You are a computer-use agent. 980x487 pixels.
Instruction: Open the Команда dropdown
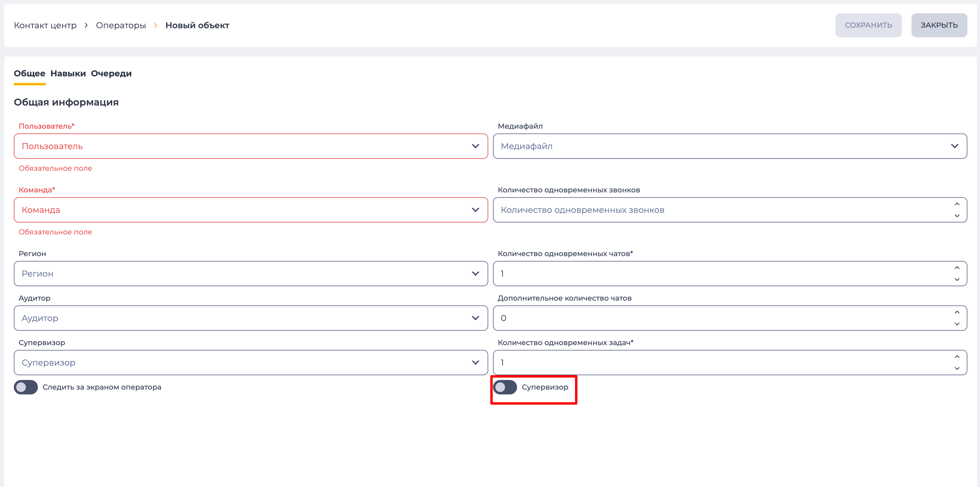point(251,210)
